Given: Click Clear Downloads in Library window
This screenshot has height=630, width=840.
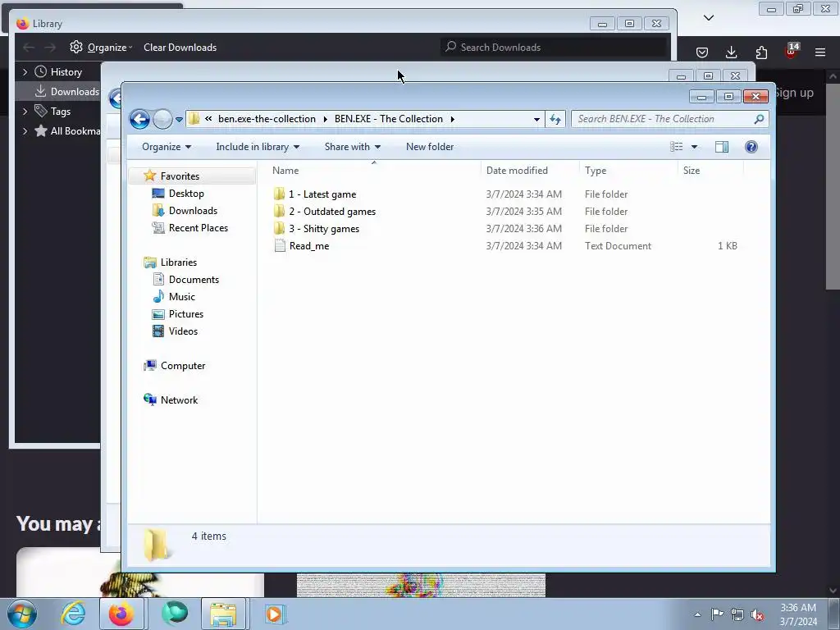Looking at the screenshot, I should 180,47.
